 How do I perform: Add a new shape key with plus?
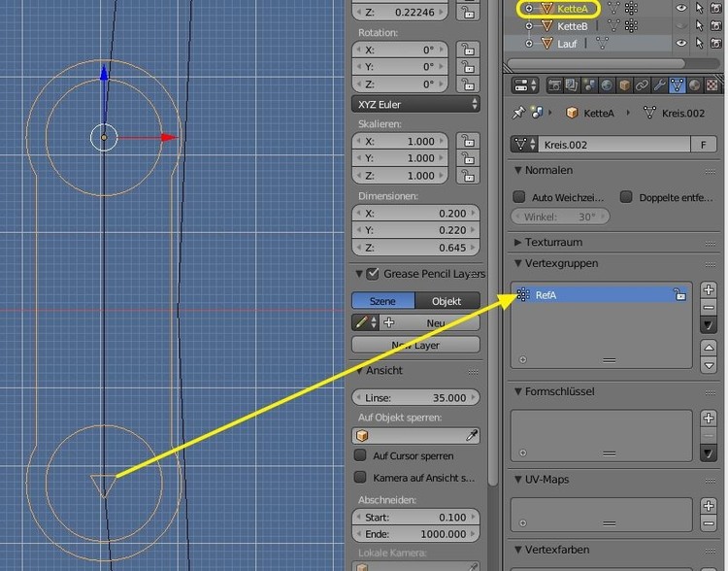[709, 419]
